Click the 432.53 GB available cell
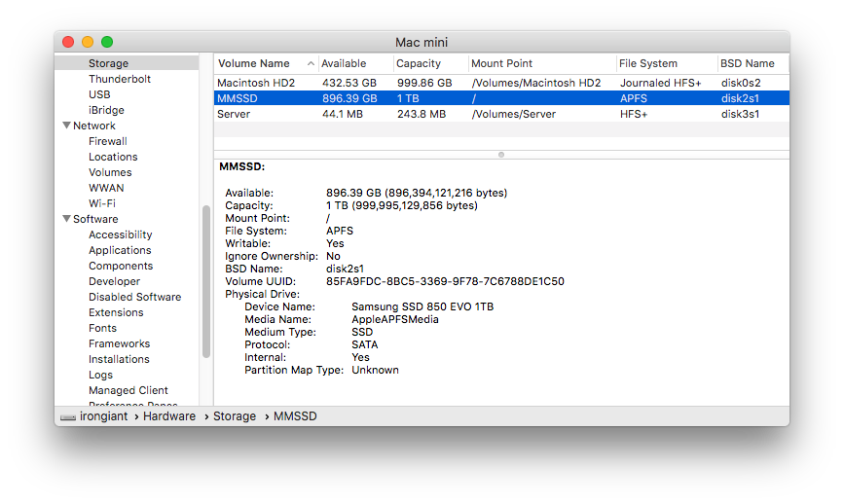This screenshot has height=504, width=844. [349, 83]
